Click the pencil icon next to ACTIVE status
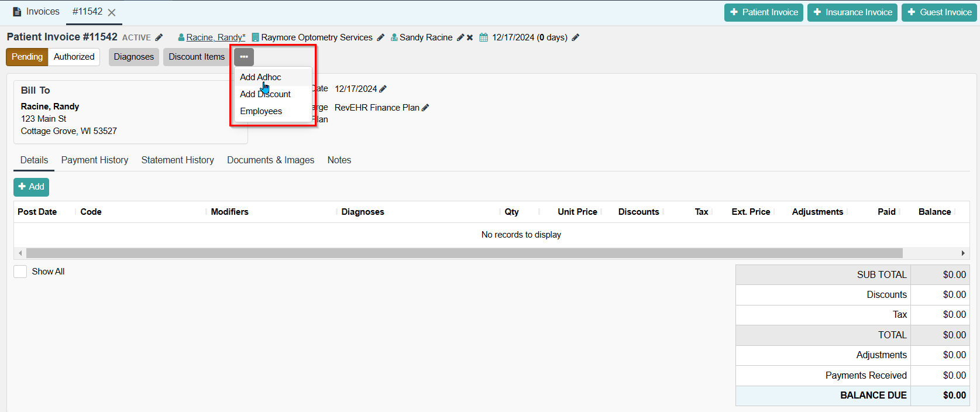This screenshot has height=412, width=980. (x=159, y=37)
